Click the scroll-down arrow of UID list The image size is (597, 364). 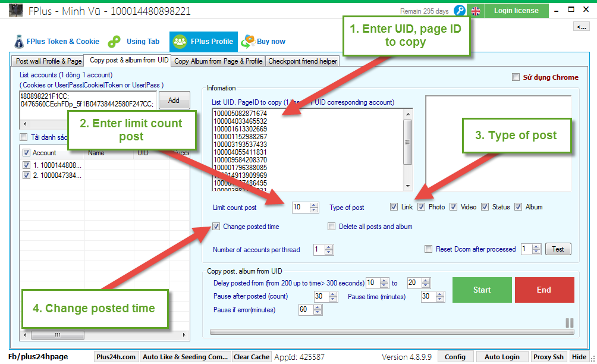tap(408, 186)
